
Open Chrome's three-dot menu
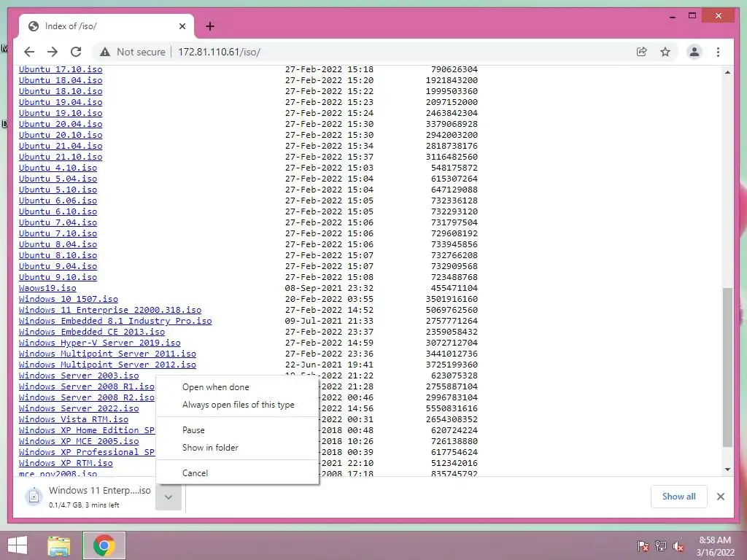718,52
